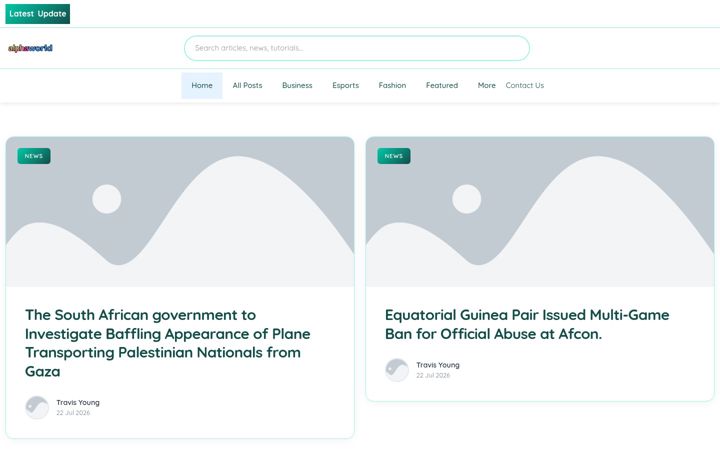Expand the More menu
The height and width of the screenshot is (450, 720).
486,85
